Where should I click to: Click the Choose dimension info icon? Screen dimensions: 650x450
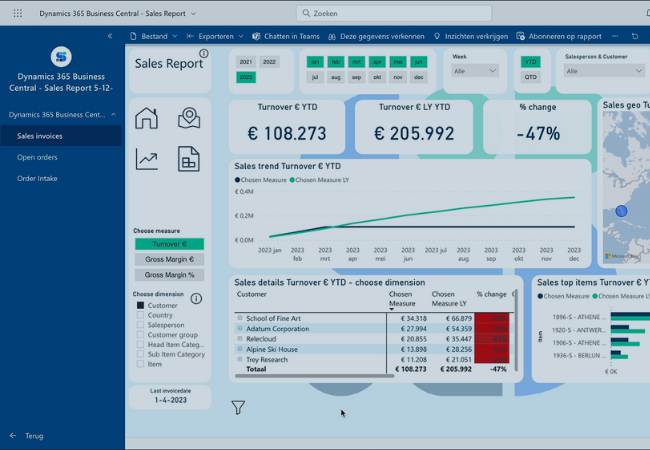click(x=196, y=298)
